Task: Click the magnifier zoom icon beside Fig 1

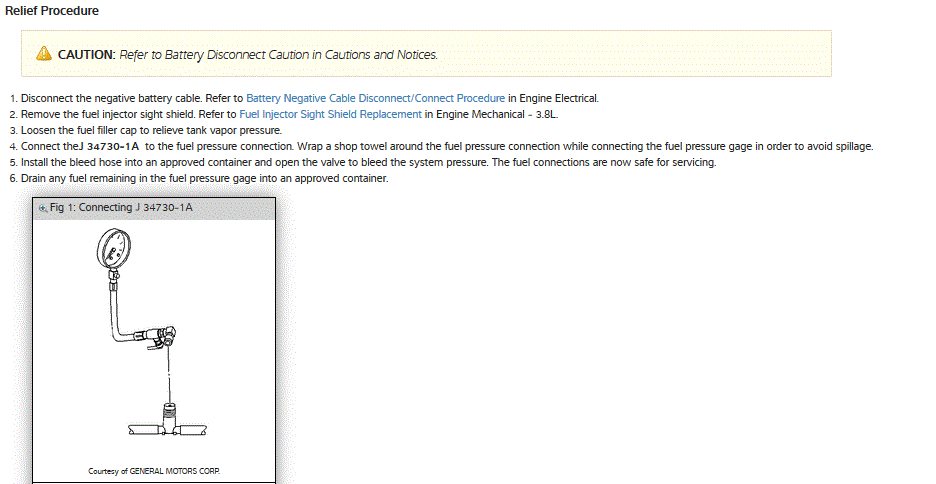Action: coord(42,208)
